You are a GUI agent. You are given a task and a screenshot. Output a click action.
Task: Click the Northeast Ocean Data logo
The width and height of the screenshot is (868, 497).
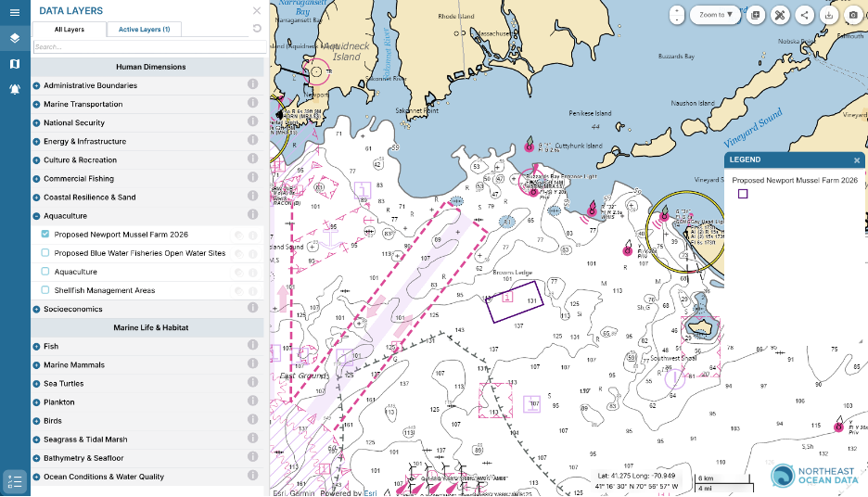tap(814, 476)
